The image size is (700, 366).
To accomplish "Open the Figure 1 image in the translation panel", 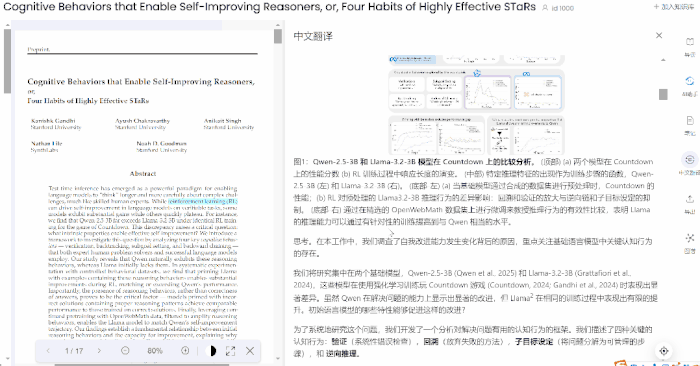I will (476, 105).
